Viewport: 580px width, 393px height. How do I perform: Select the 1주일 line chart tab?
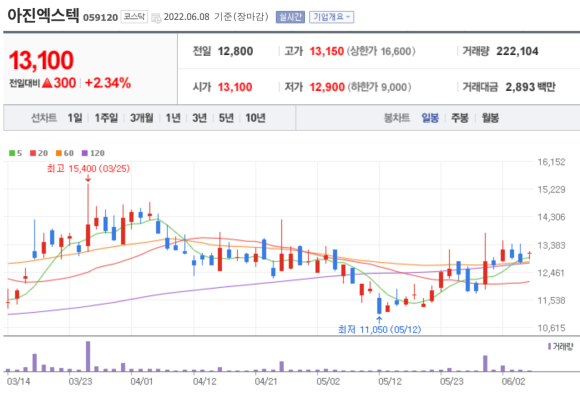click(x=106, y=118)
